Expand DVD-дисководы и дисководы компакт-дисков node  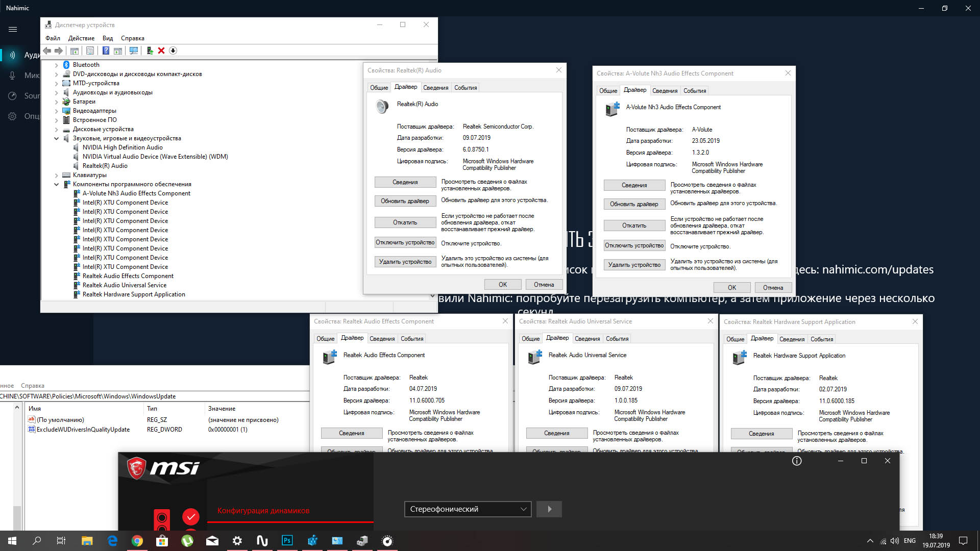(x=56, y=74)
